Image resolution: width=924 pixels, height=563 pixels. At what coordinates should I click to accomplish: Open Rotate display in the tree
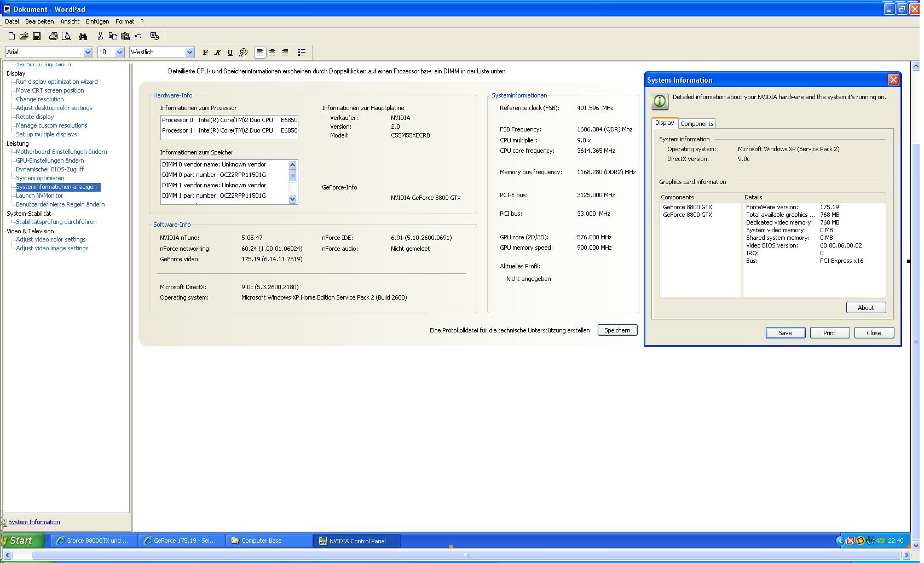click(x=35, y=117)
